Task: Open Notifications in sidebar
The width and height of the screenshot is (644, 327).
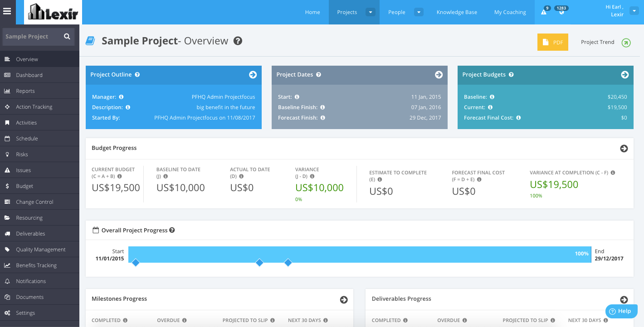Action: point(39,281)
